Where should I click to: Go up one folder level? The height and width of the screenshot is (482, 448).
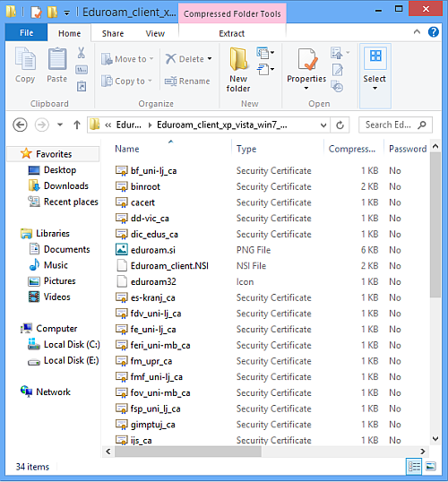(77, 125)
